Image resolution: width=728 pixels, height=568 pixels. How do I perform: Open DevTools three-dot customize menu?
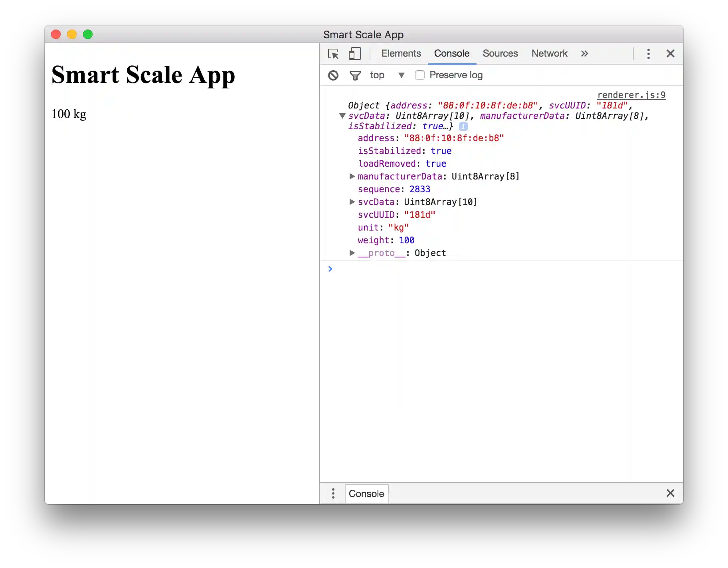pos(648,54)
